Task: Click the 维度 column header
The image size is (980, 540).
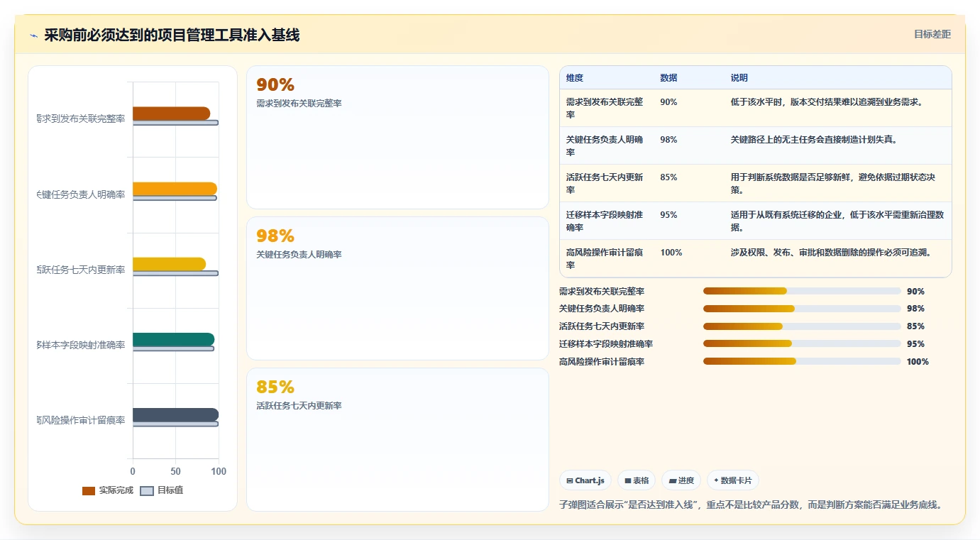Action: pos(575,78)
